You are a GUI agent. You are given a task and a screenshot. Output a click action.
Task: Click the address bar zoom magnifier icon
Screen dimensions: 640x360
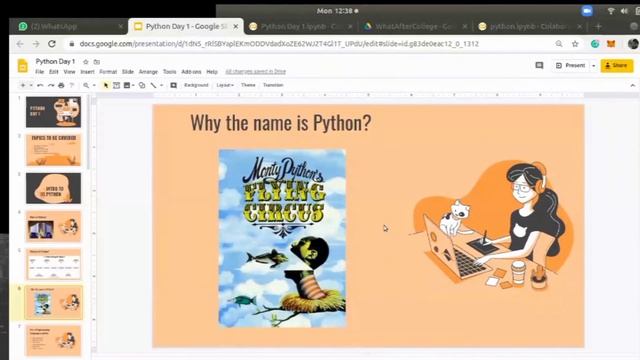(x=559, y=44)
